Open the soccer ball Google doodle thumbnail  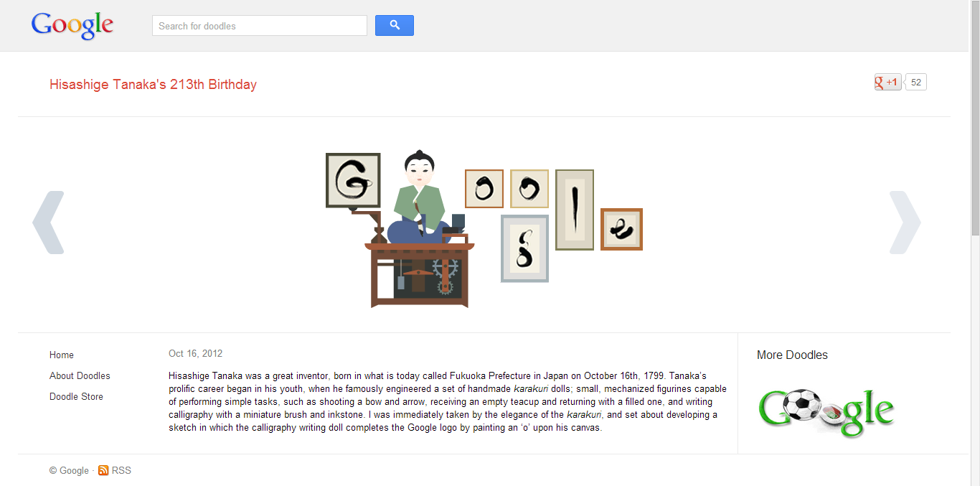tap(826, 413)
